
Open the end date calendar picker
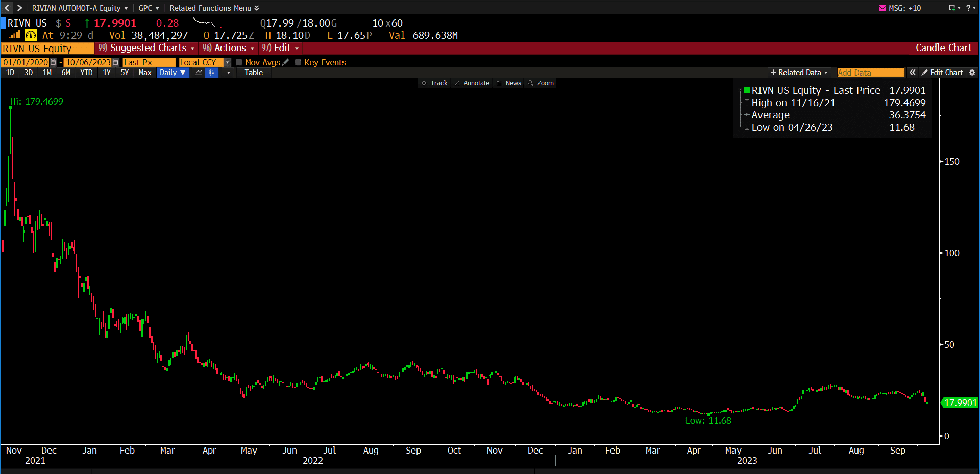(115, 62)
